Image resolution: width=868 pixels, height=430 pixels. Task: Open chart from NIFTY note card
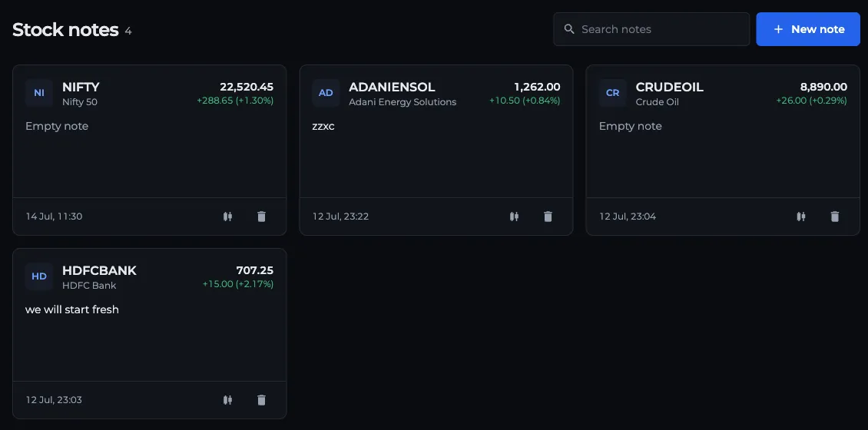tap(227, 217)
